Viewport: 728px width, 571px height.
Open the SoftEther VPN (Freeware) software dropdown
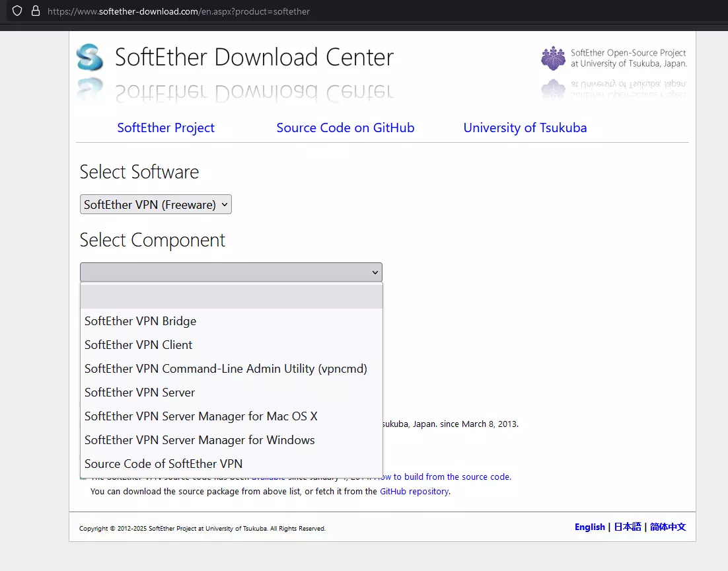point(155,204)
